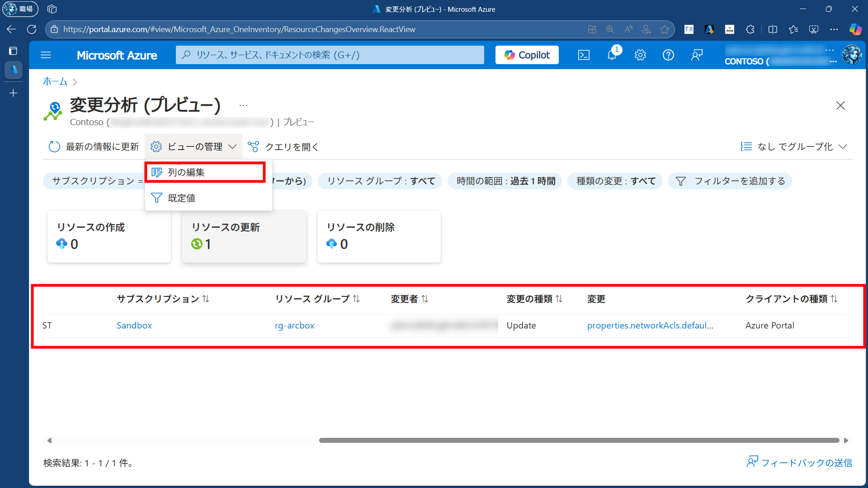
Task: Open クエリを開く query button
Action: pyautogui.click(x=283, y=147)
